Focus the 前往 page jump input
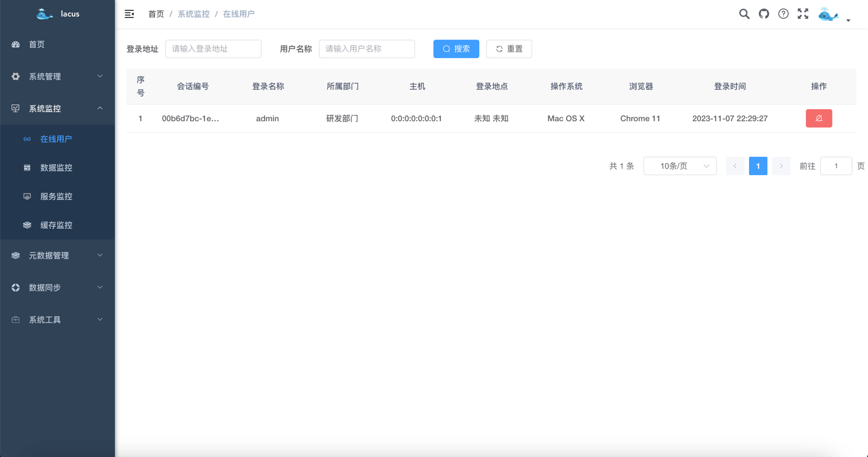 [836, 166]
